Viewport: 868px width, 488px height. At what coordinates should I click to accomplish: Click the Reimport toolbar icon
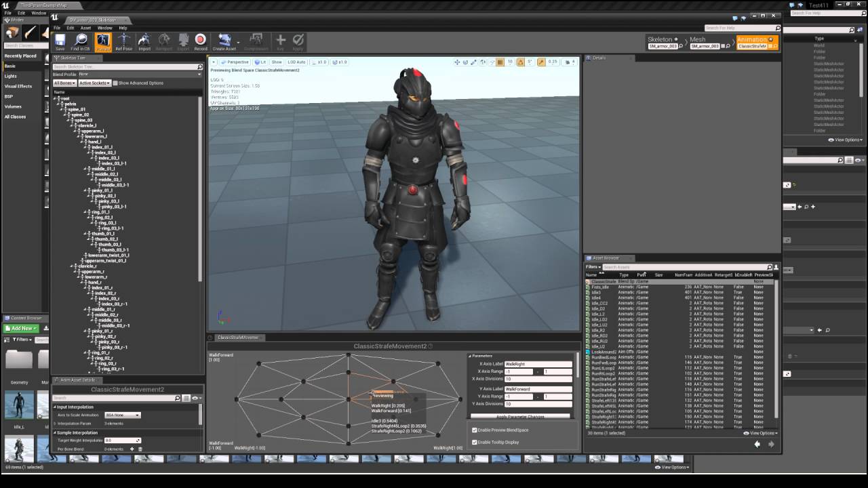(x=164, y=42)
